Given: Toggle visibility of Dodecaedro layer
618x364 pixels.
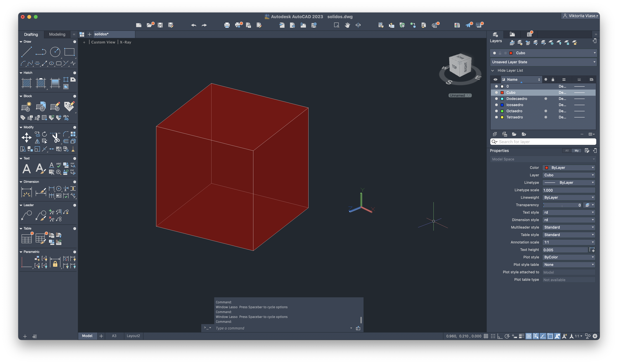Looking at the screenshot, I should coord(496,99).
